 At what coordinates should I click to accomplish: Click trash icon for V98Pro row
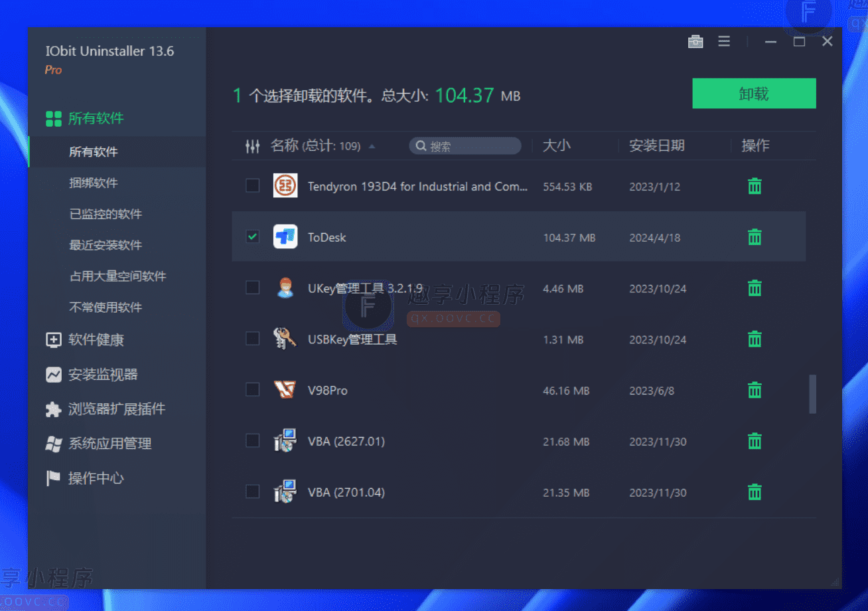[x=755, y=391]
